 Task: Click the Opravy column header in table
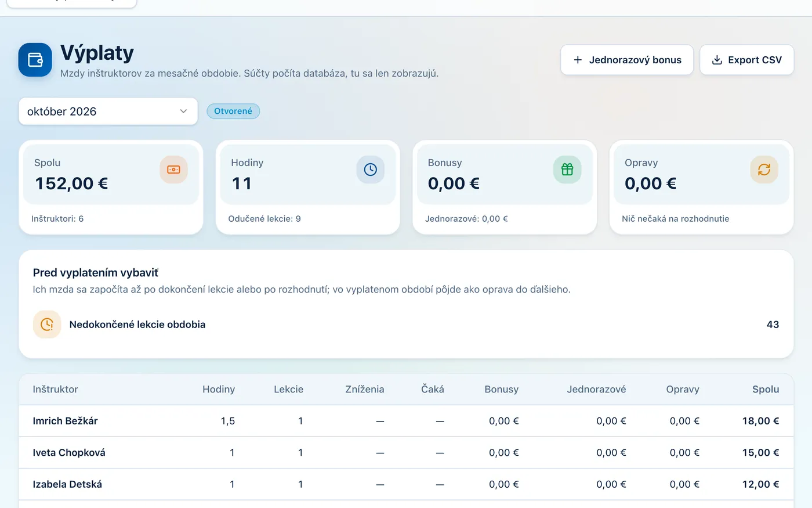683,390
